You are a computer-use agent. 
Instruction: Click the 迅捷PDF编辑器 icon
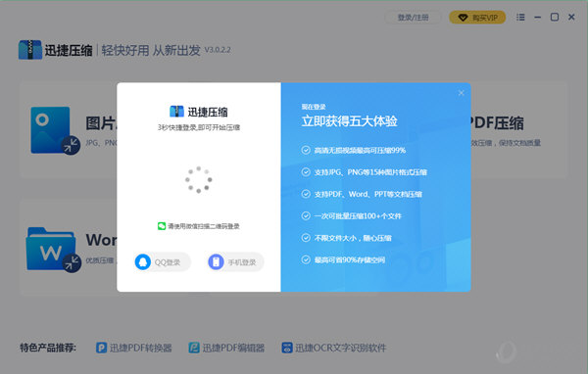pos(194,348)
